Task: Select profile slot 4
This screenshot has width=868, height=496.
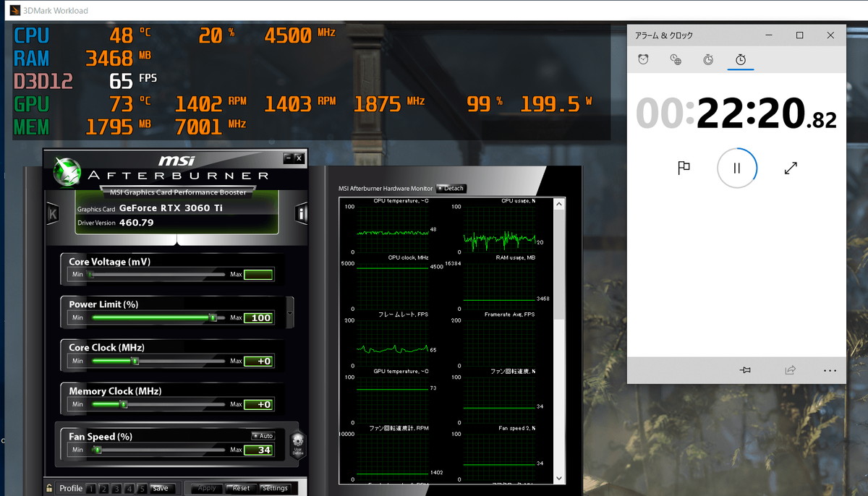Action: (x=129, y=489)
